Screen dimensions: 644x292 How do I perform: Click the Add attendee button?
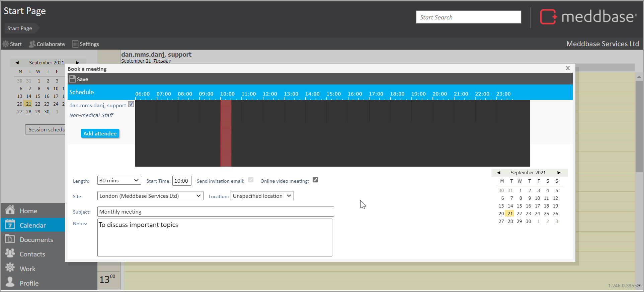(100, 133)
